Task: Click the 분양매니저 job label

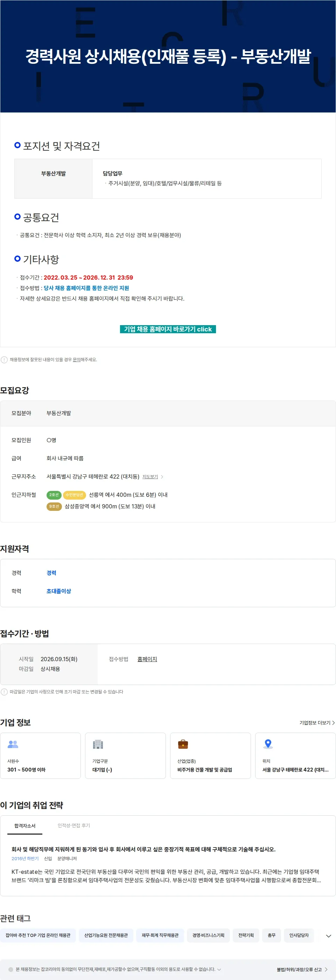Action: pyautogui.click(x=67, y=858)
